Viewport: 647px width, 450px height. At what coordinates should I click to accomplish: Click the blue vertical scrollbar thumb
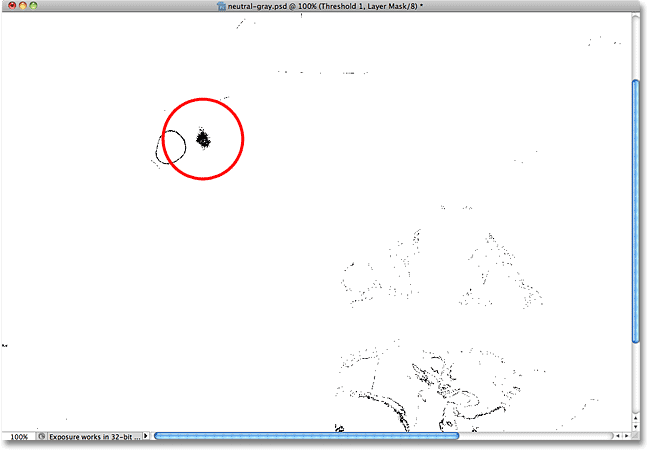[635, 211]
